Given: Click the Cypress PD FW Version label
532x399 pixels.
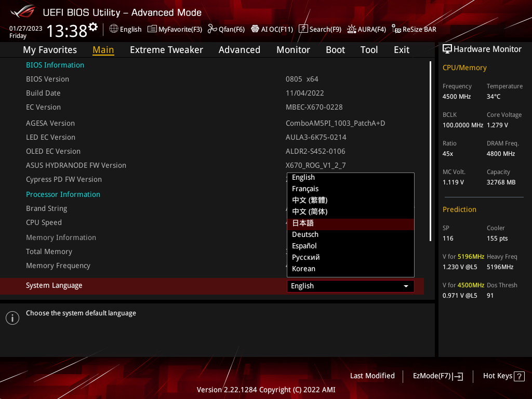Looking at the screenshot, I should 64,179.
